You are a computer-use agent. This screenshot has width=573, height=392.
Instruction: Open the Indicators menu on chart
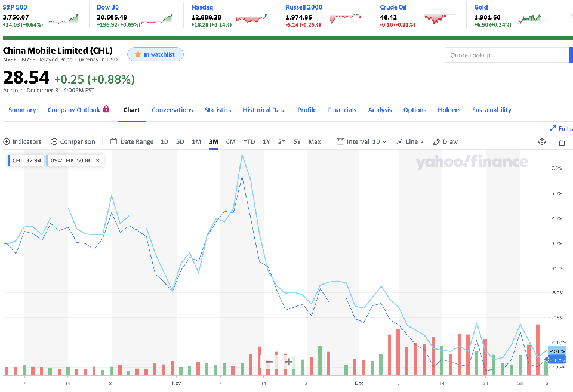point(23,142)
